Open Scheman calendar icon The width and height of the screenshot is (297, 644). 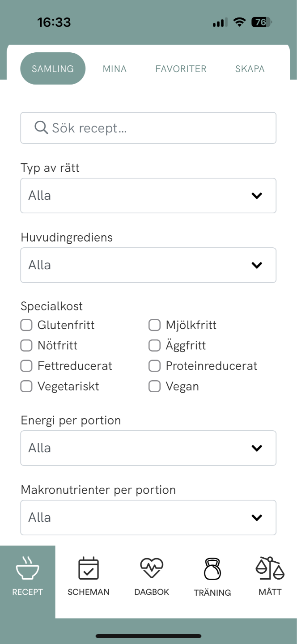[x=88, y=569]
